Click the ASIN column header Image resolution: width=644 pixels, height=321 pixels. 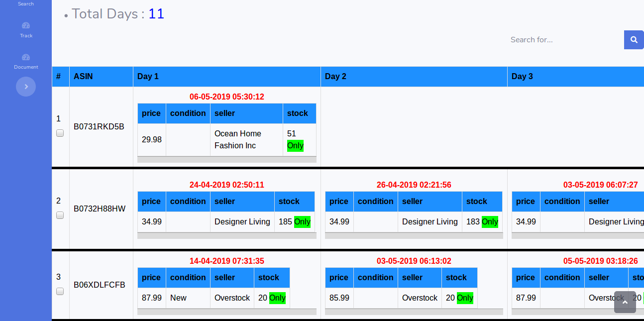tap(83, 76)
